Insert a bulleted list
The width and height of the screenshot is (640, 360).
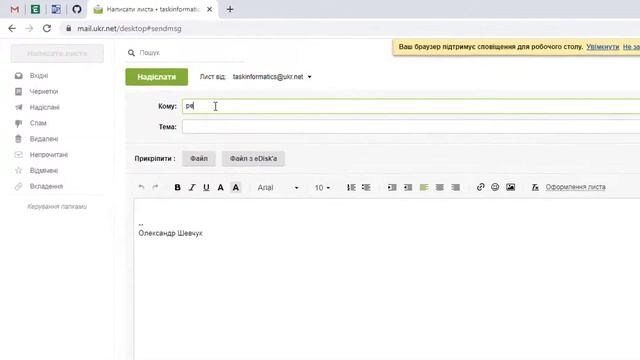click(366, 187)
